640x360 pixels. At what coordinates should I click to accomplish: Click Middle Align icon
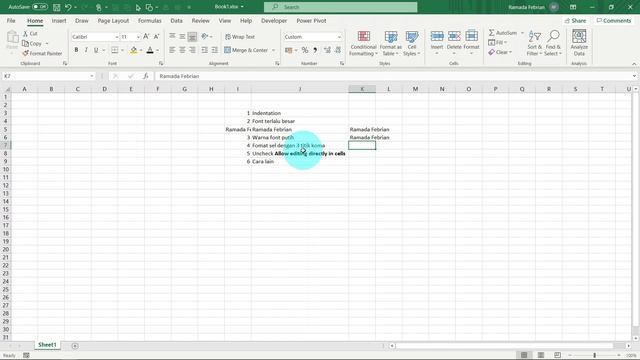tap(182, 36)
